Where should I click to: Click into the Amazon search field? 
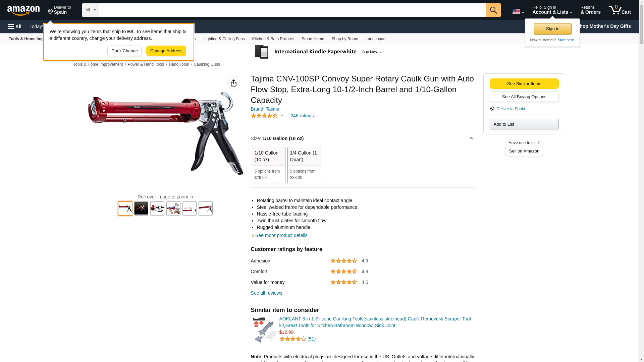pyautogui.click(x=292, y=10)
